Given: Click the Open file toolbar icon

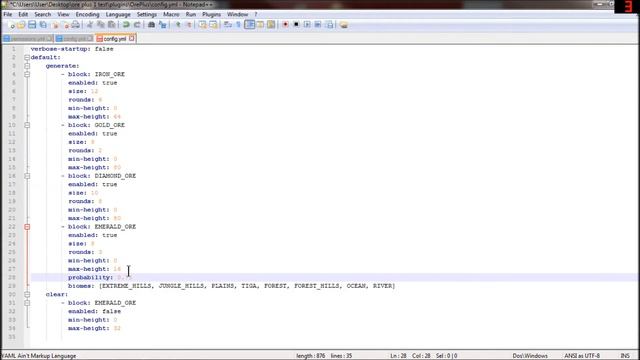Looking at the screenshot, I should click(21, 25).
